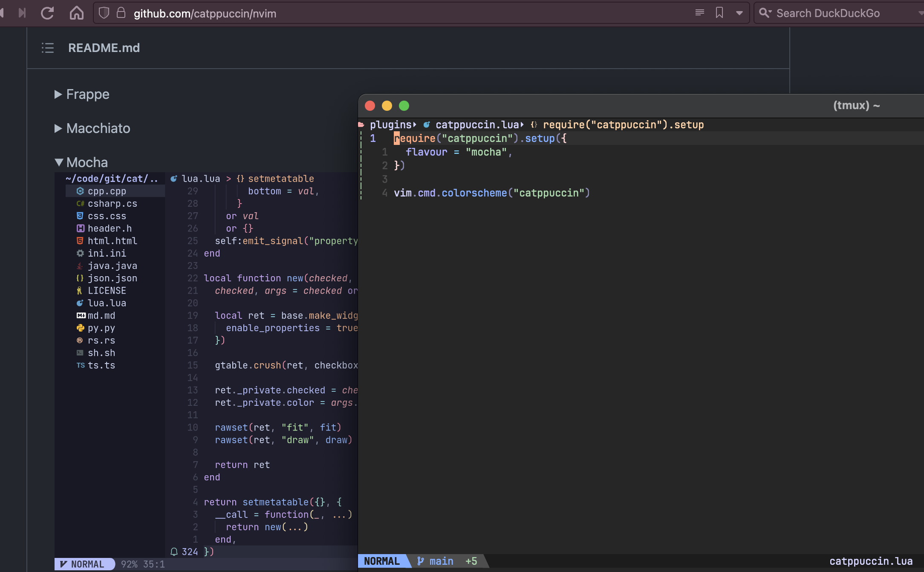Open the bookmark dropdown arrow
Viewport: 924px width, 572px height.
click(739, 13)
